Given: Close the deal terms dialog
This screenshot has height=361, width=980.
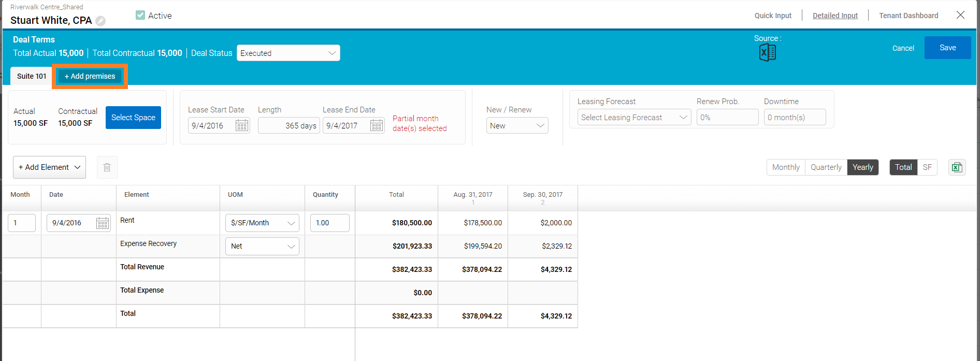Looking at the screenshot, I should (x=960, y=15).
